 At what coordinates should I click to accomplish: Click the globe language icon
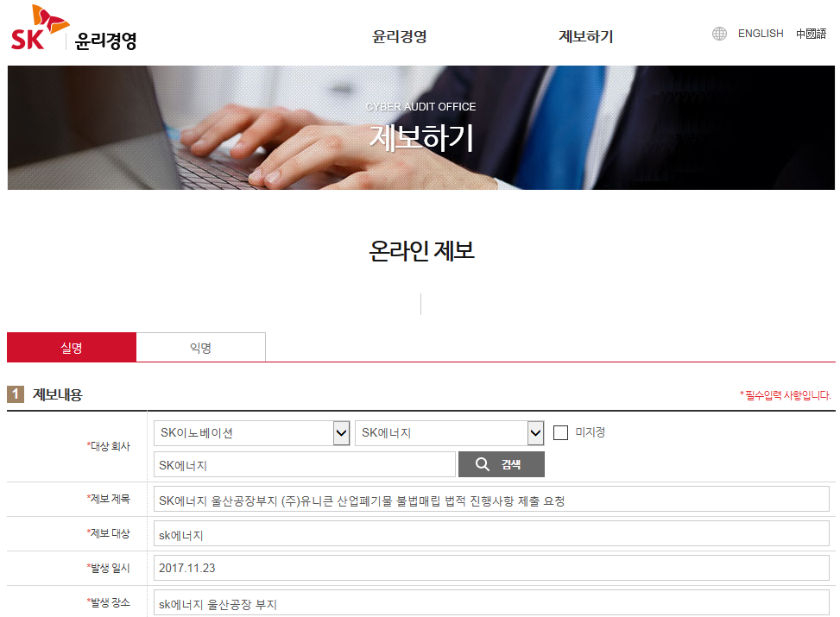coord(719,34)
